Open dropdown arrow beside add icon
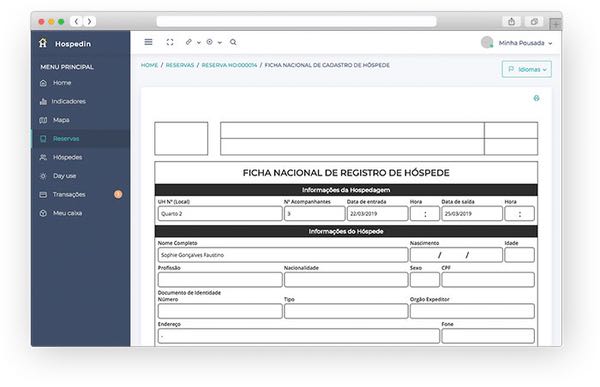 (220, 42)
